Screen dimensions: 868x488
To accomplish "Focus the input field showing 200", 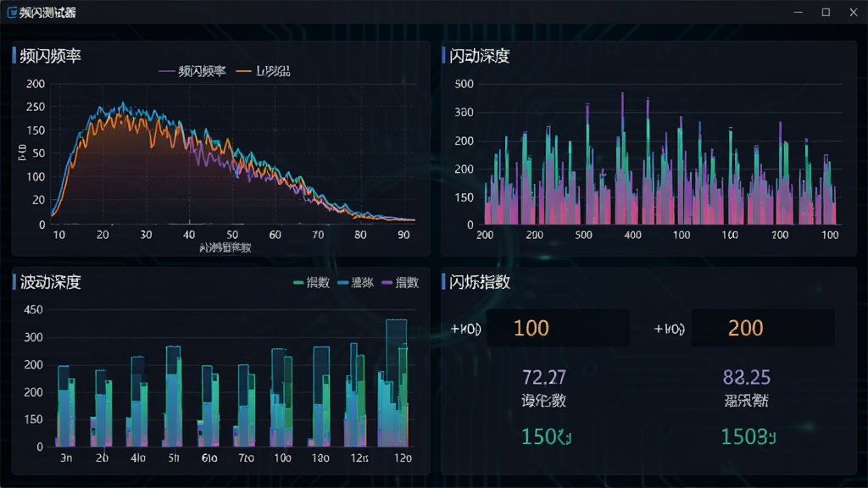I will pos(762,328).
